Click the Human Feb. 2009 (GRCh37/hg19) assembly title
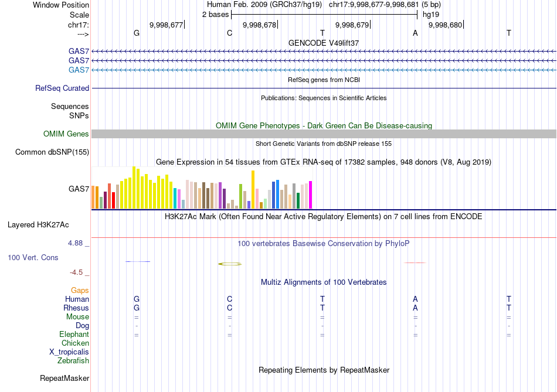The image size is (557, 392). (264, 5)
